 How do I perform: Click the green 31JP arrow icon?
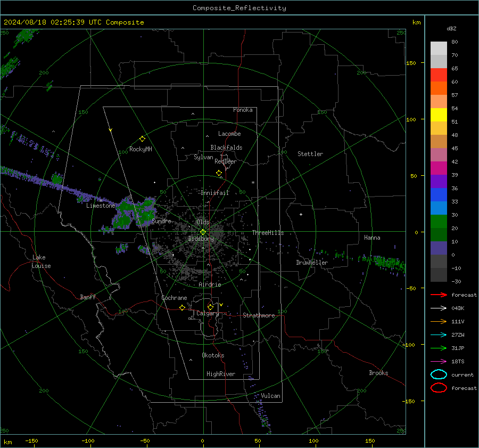click(439, 348)
